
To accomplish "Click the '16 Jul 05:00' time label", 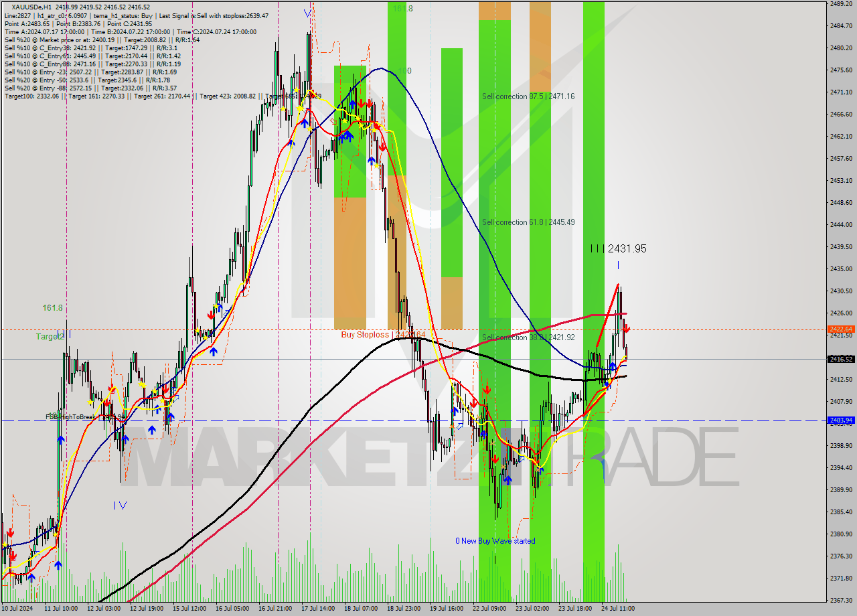I will click(232, 609).
